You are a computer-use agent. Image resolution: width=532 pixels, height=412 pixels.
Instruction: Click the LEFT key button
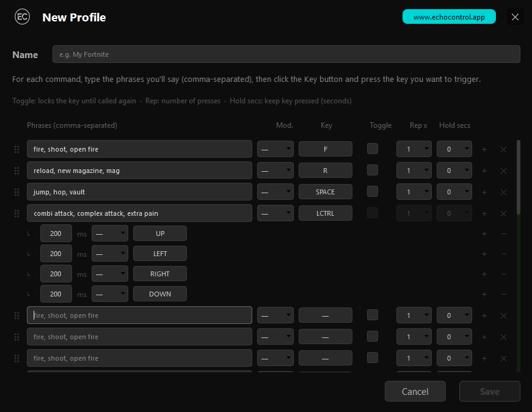pos(160,254)
